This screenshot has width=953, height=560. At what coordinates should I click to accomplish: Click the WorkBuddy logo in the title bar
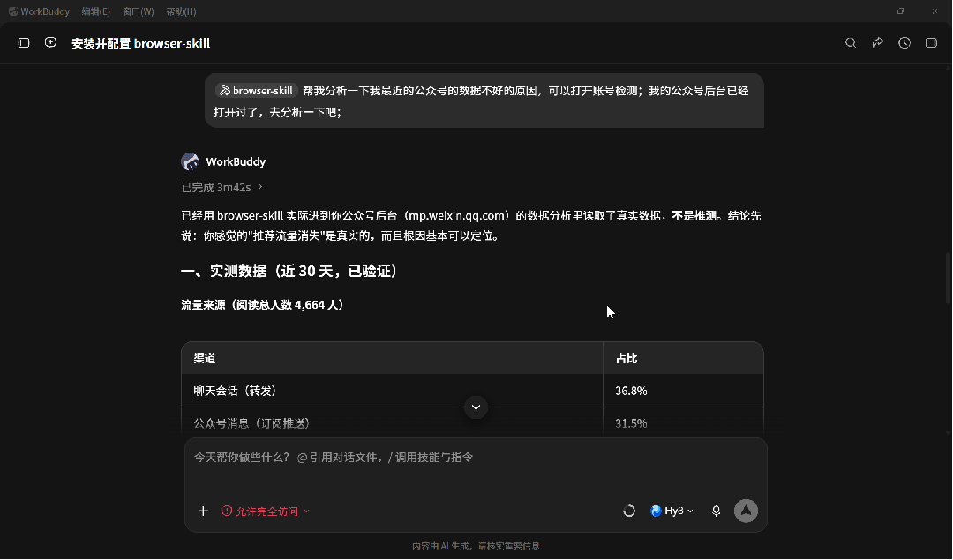12,11
